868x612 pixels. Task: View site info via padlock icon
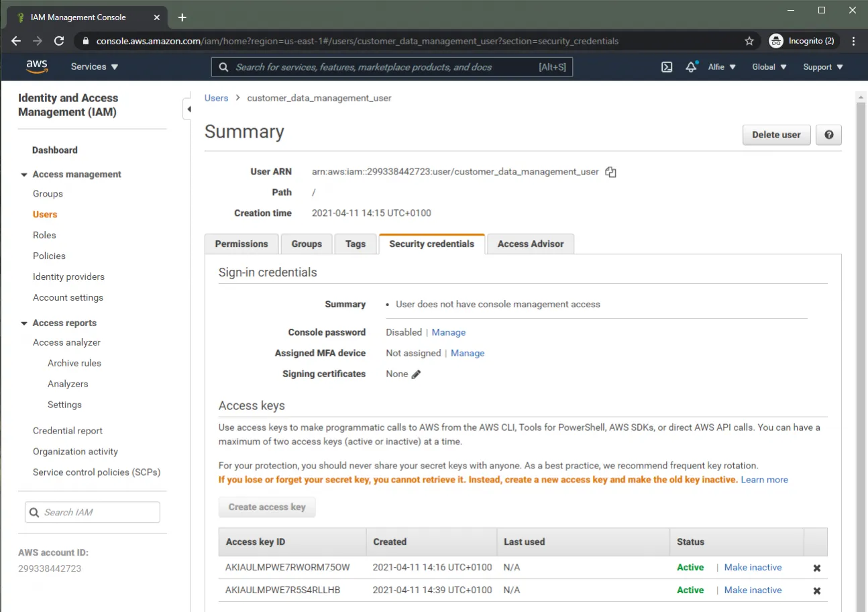pos(85,41)
